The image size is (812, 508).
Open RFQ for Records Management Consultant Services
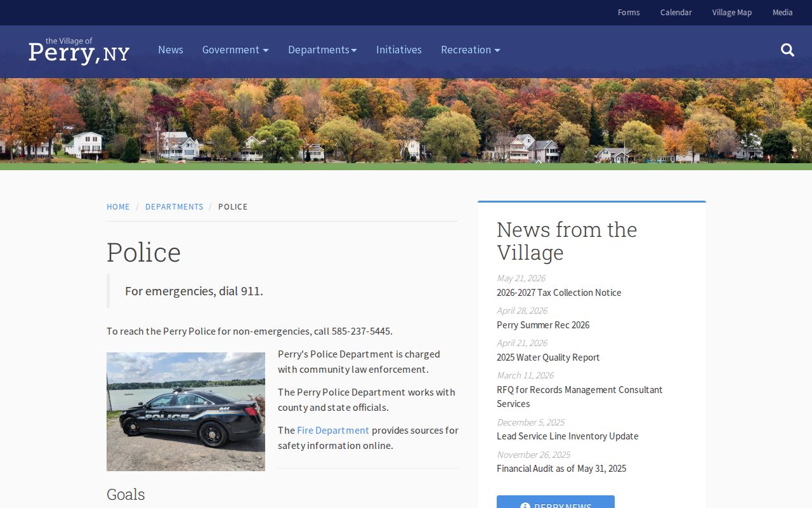[580, 397]
